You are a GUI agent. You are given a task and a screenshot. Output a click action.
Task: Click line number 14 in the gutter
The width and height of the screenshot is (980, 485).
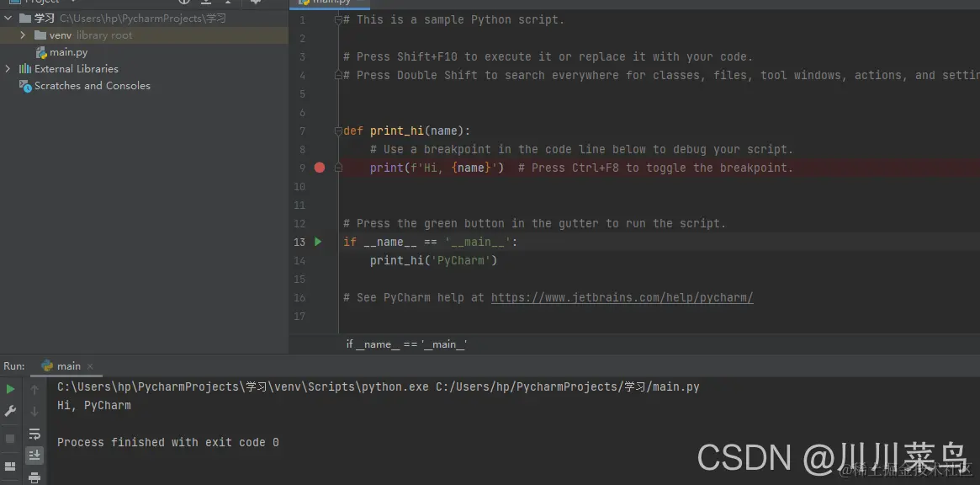299,260
